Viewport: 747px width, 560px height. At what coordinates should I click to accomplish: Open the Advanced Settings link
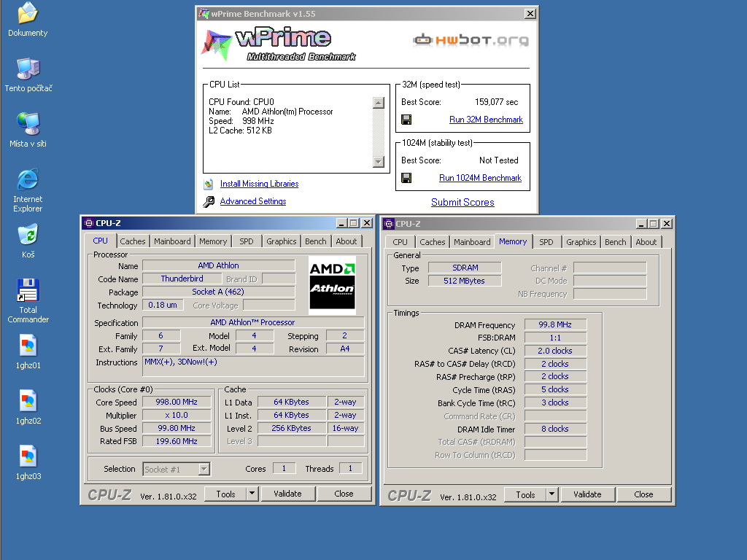pyautogui.click(x=253, y=201)
